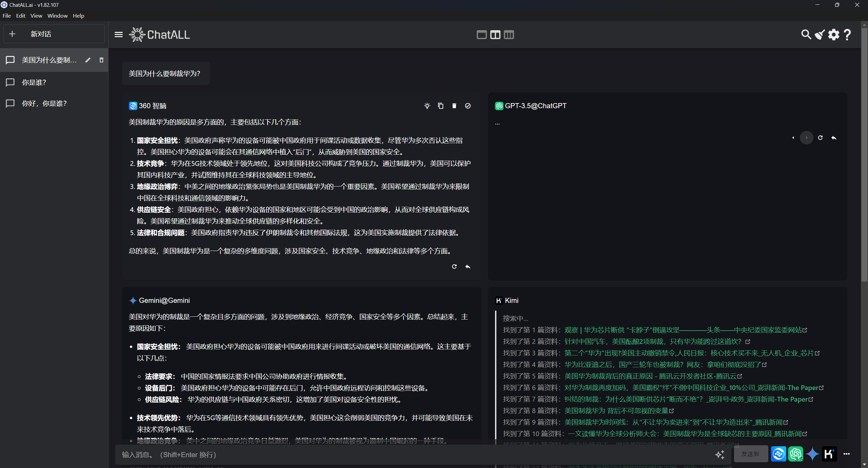Open the prompt library sparkle icon

[x=719, y=454]
